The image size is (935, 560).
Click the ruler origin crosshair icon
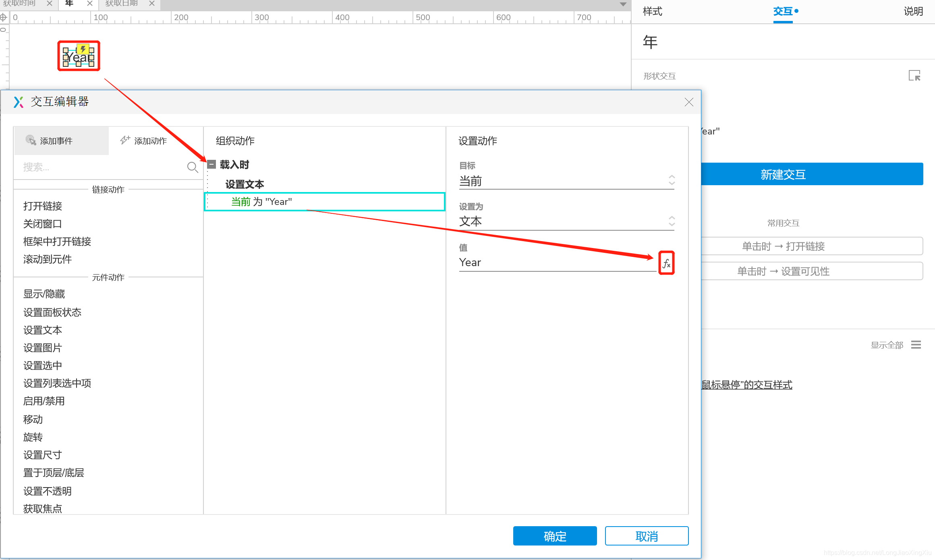coord(4,17)
